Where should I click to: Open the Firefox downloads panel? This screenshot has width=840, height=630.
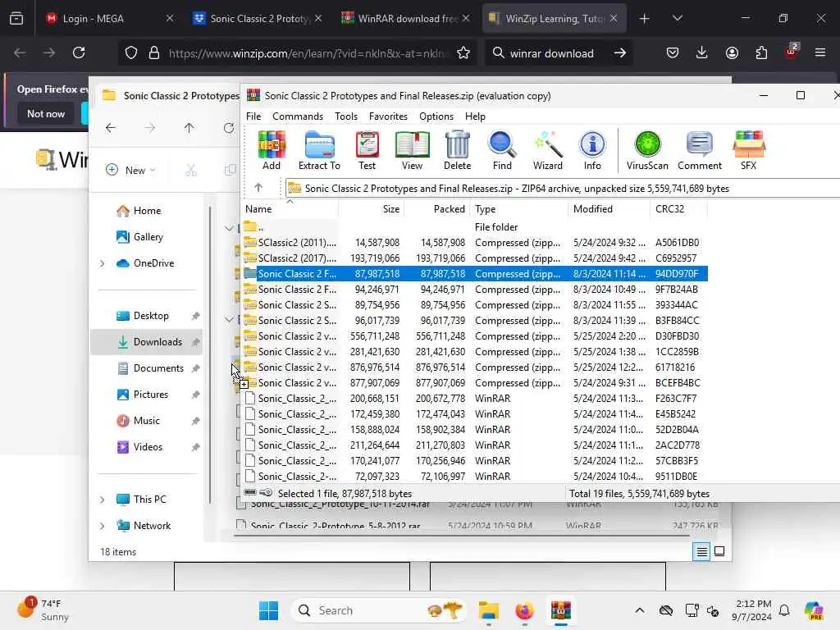pyautogui.click(x=702, y=52)
